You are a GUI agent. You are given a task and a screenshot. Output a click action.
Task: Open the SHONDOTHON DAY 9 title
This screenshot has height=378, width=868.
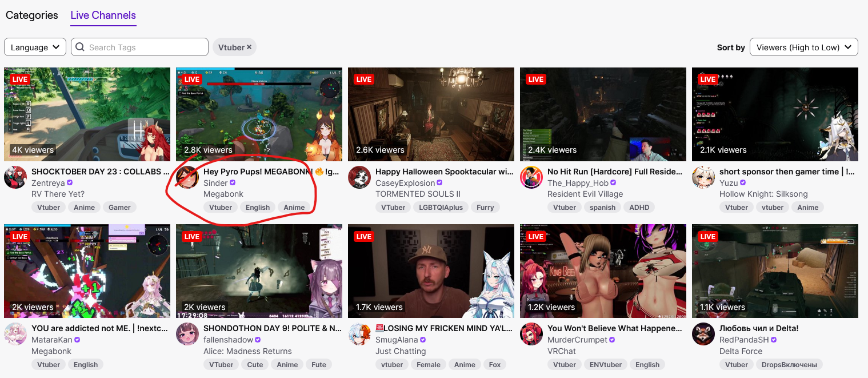pyautogui.click(x=273, y=328)
